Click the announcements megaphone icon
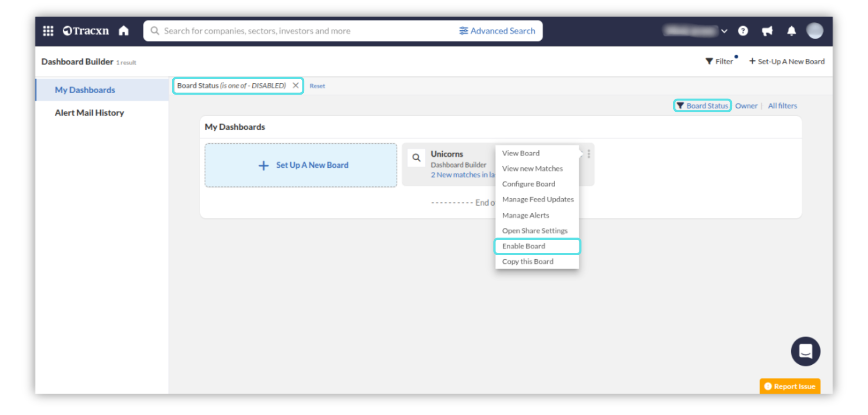The width and height of the screenshot is (868, 415). point(767,31)
